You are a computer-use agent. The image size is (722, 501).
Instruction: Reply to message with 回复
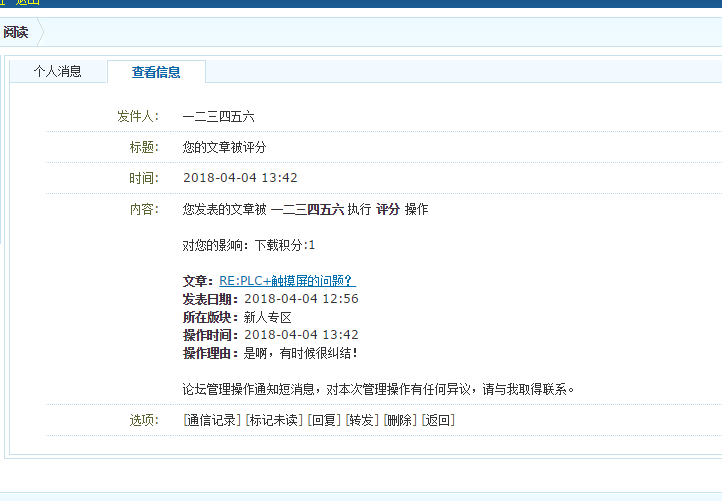point(324,420)
